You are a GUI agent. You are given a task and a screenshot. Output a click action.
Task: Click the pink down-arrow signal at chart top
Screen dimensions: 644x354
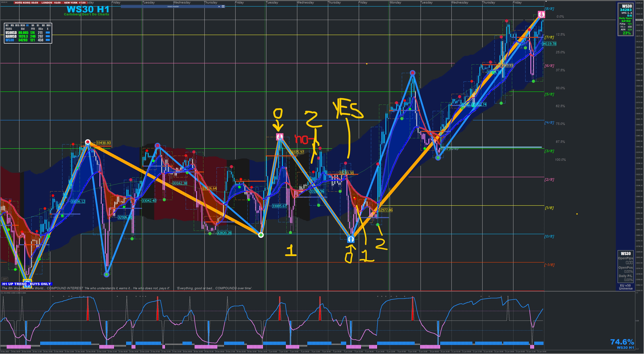coord(541,14)
